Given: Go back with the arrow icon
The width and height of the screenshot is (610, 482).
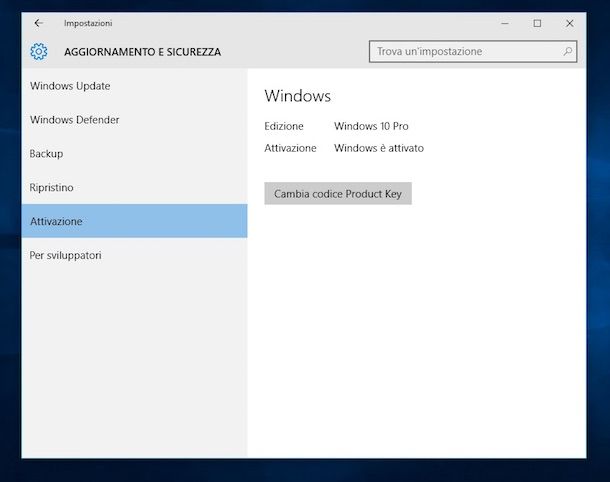Looking at the screenshot, I should [39, 23].
